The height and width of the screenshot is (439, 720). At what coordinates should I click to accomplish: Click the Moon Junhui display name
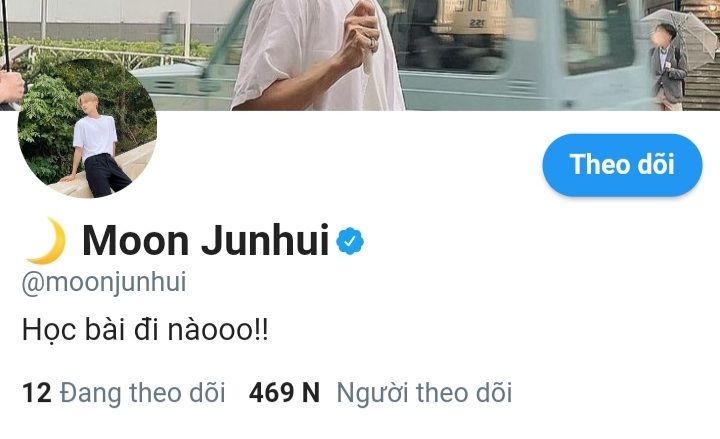point(206,240)
